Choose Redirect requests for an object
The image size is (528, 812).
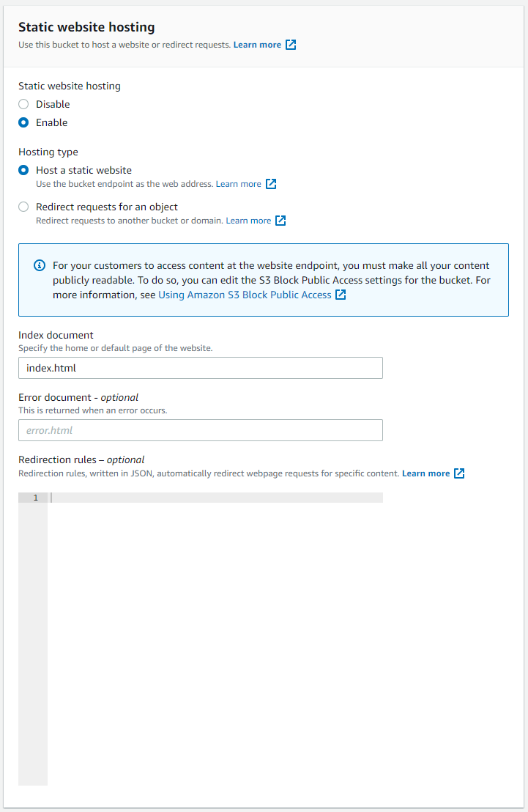point(23,207)
